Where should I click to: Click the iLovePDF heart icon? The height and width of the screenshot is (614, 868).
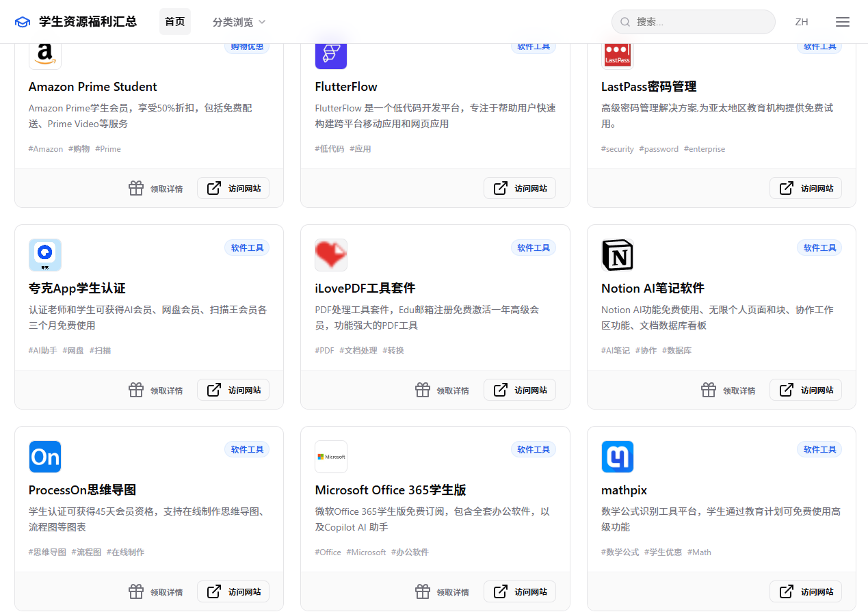(331, 255)
